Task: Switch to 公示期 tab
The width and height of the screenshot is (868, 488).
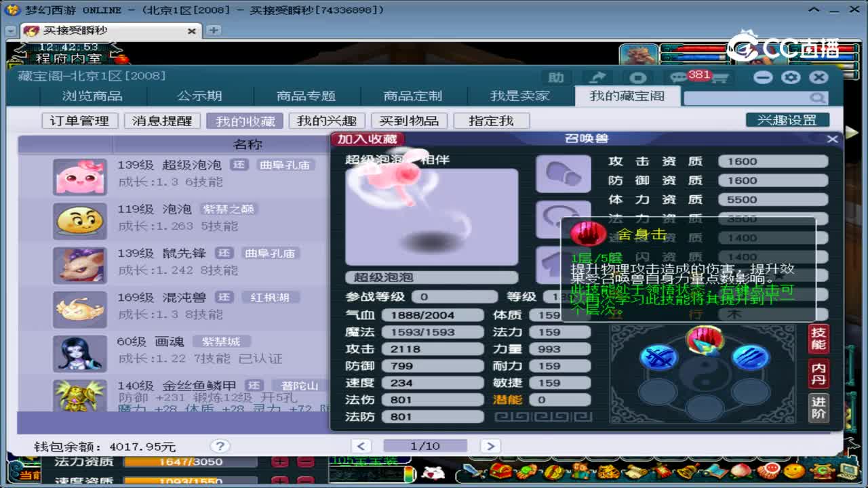Action: 199,96
